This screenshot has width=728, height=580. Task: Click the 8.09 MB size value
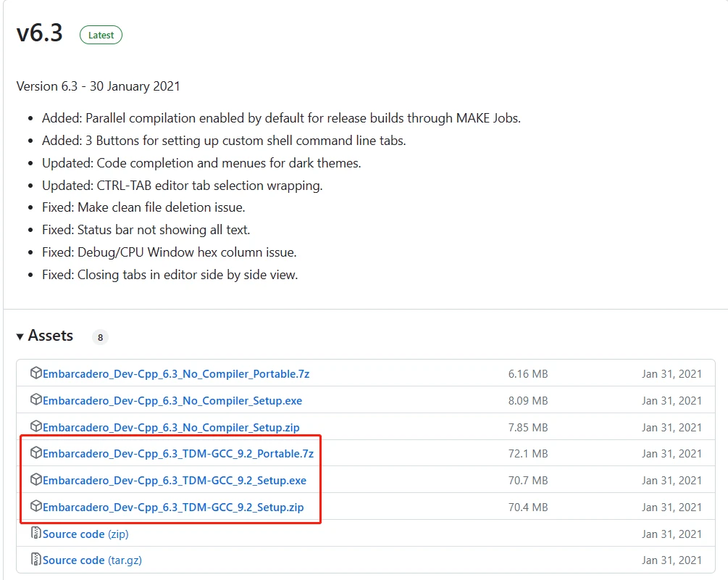pos(528,401)
